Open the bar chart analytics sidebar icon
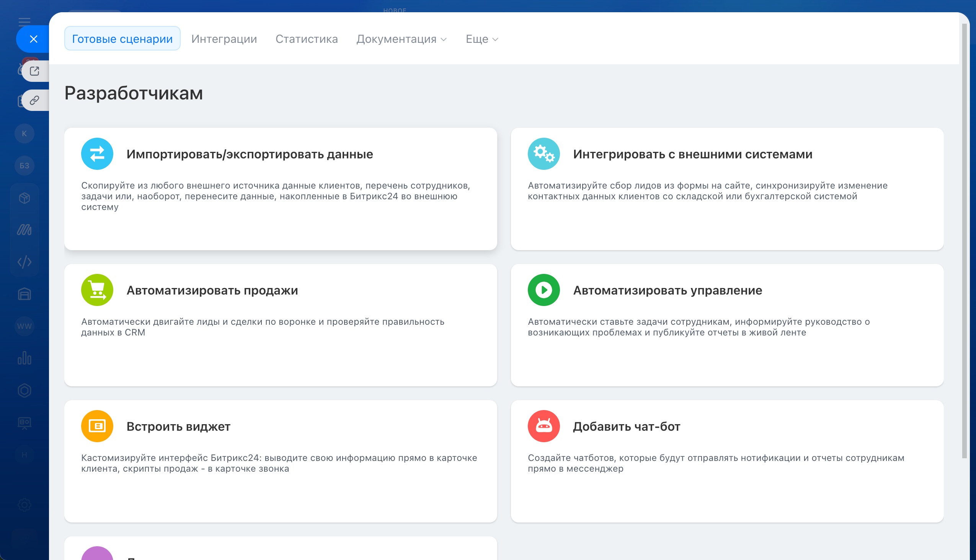 pyautogui.click(x=24, y=358)
